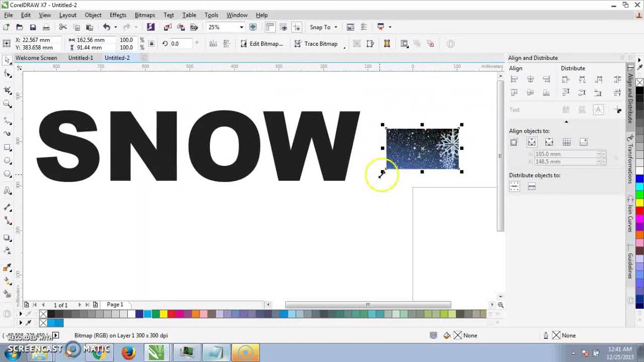Image resolution: width=644 pixels, height=362 pixels.
Task: Select the Zoom tool in the toolbox
Action: click(7, 104)
